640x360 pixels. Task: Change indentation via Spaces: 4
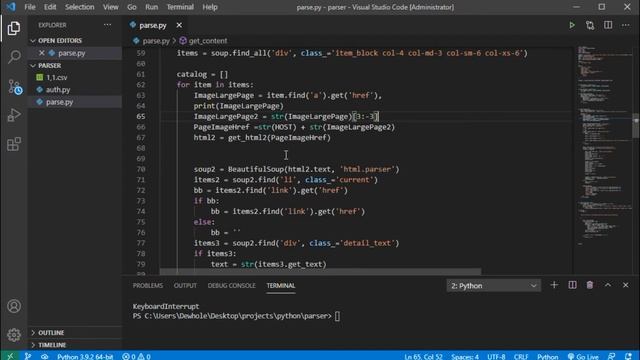pos(465,356)
